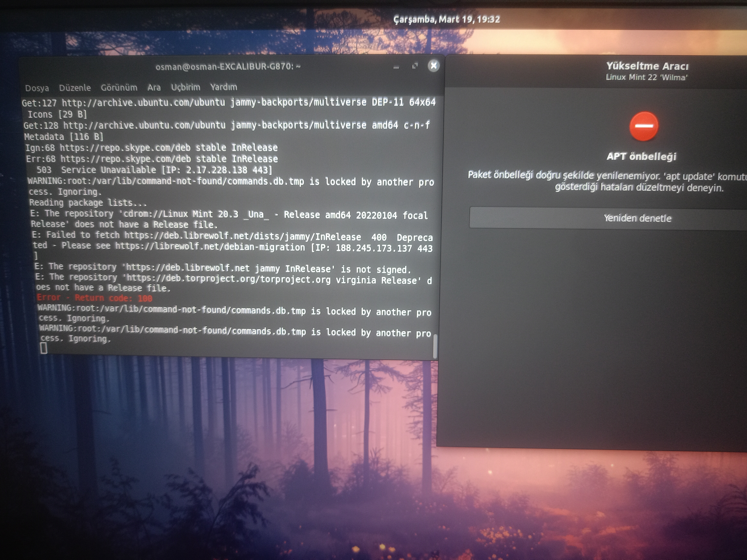Maximize the terminal window
This screenshot has width=747, height=560.
point(415,66)
